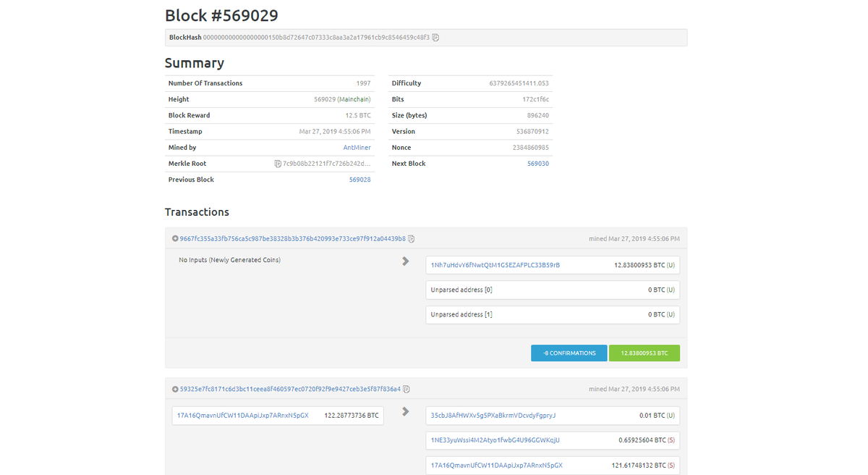
Task: Click Unparsed address [0] row
Action: pyautogui.click(x=553, y=290)
